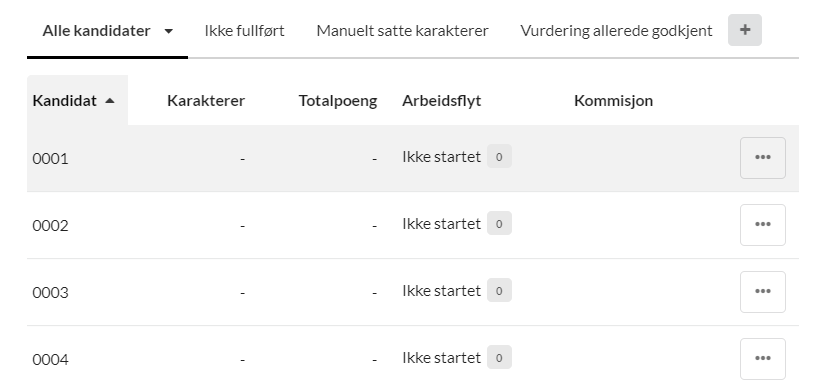The image size is (821, 389).
Task: Open the Manuelt satte karakterer tab
Action: click(402, 30)
